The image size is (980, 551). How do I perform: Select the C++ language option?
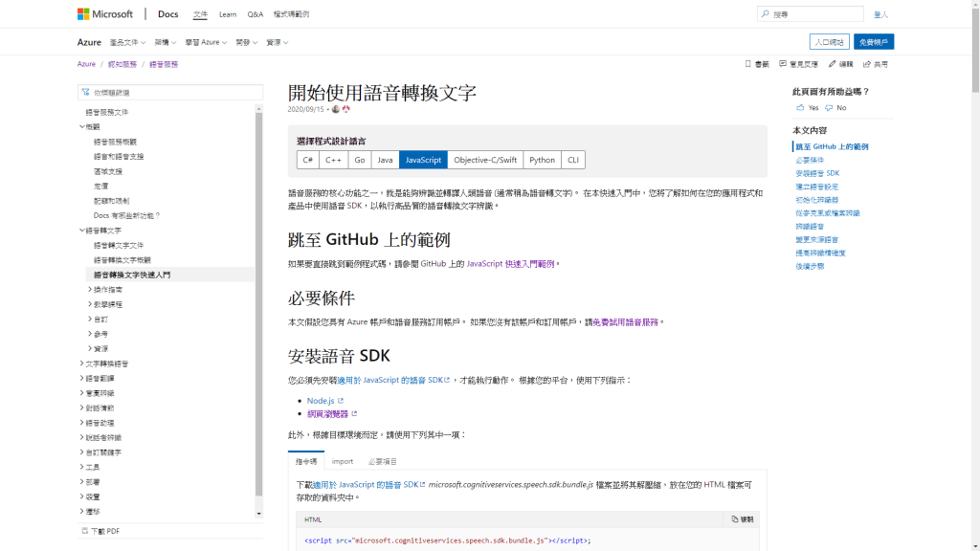tap(333, 160)
